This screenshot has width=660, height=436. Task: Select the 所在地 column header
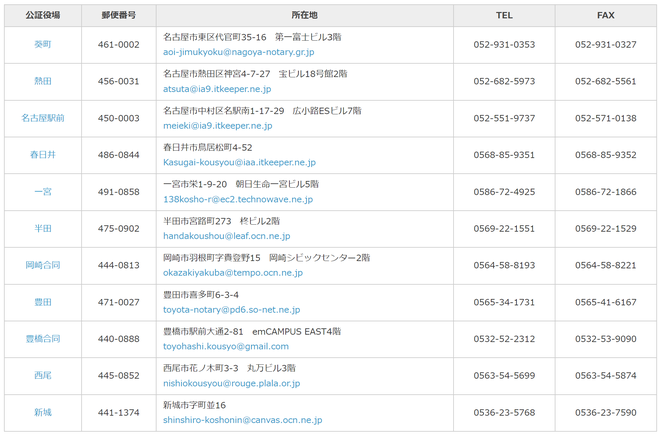pos(305,16)
